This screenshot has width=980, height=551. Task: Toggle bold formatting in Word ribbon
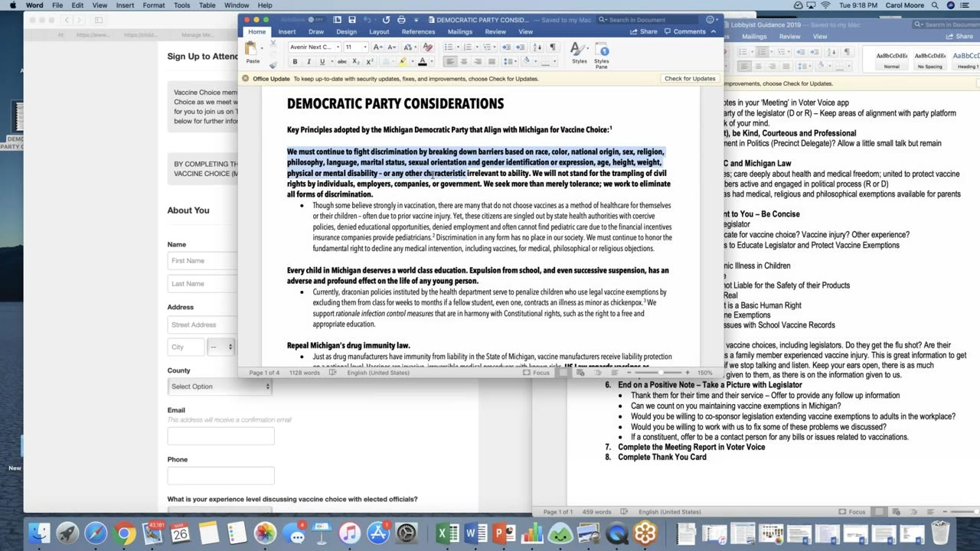(x=295, y=61)
